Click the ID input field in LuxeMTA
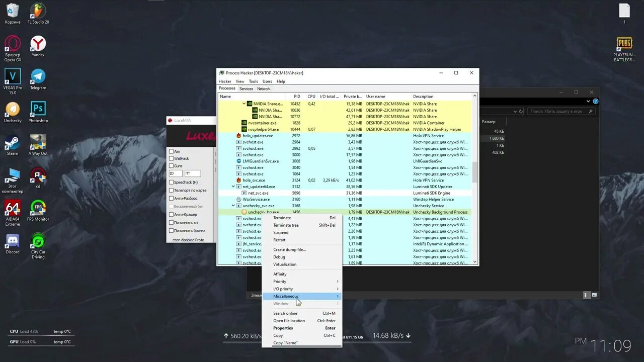644x362 pixels. [176, 173]
